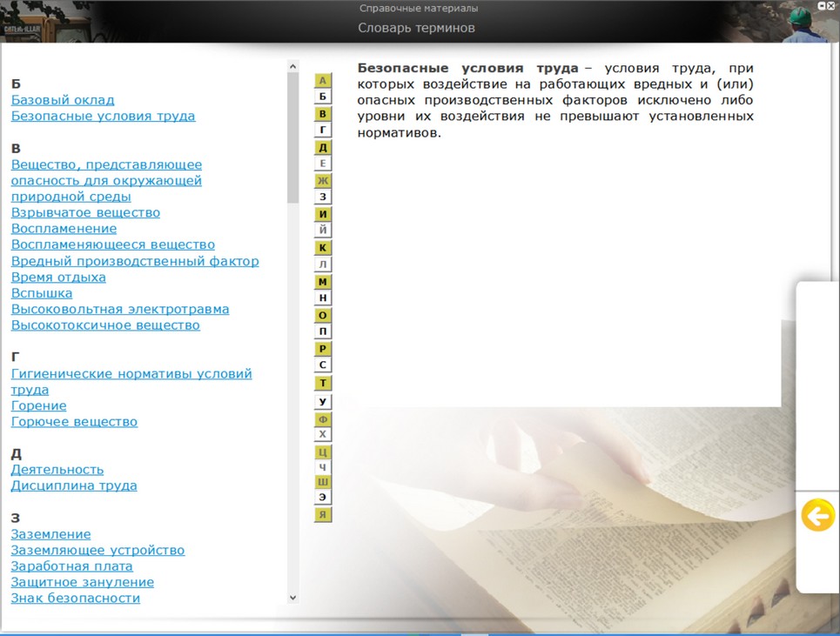
Task: Select letter К in the alphabet index
Action: click(x=323, y=248)
